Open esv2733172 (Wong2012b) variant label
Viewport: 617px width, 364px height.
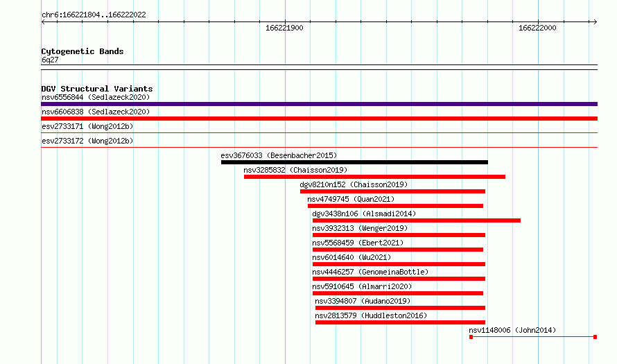(87, 141)
